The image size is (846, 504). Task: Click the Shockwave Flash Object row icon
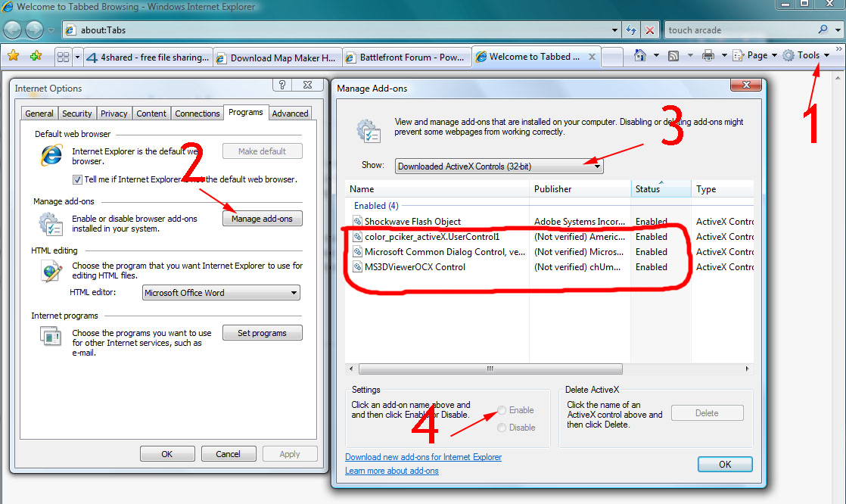357,221
